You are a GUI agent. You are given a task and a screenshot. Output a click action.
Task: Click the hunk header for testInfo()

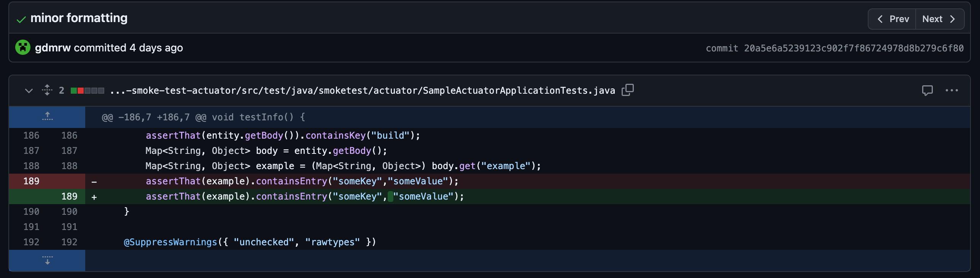point(203,117)
